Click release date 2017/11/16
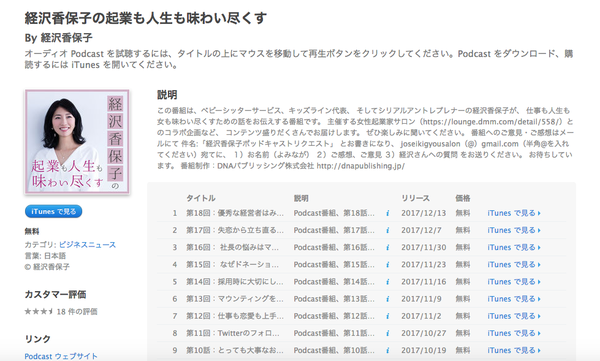Screen dimensions: 600x361 pos(424,282)
